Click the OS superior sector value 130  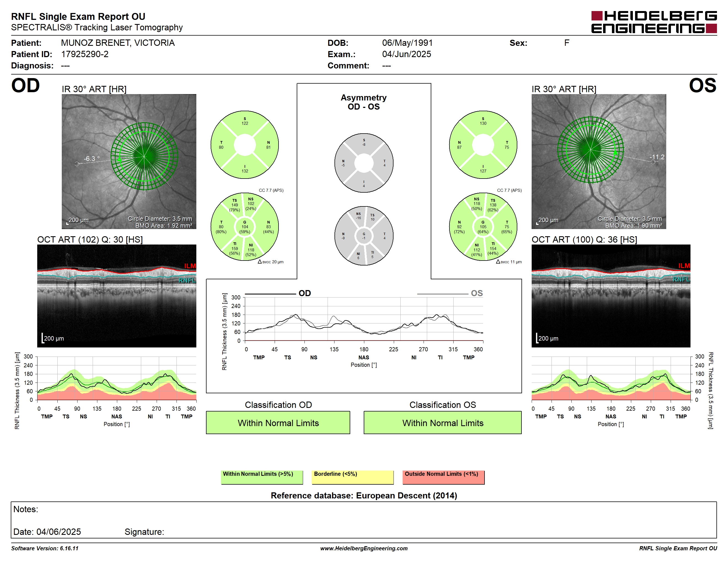[483, 123]
